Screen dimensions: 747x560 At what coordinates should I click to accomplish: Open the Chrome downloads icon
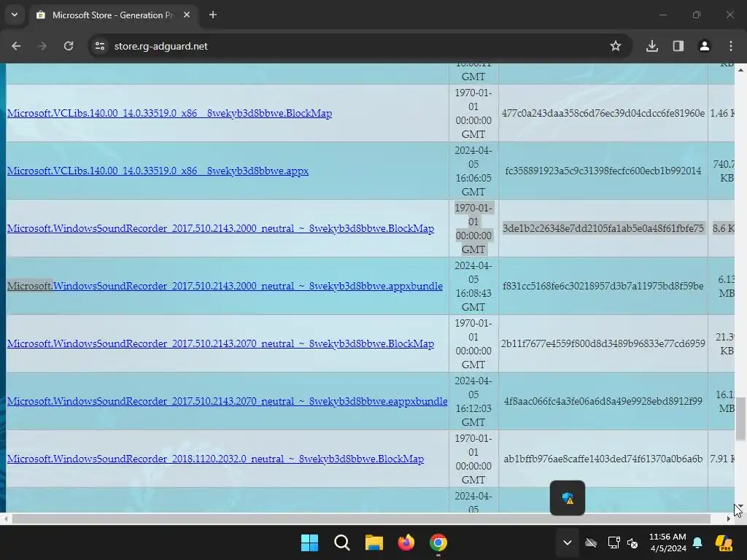651,46
